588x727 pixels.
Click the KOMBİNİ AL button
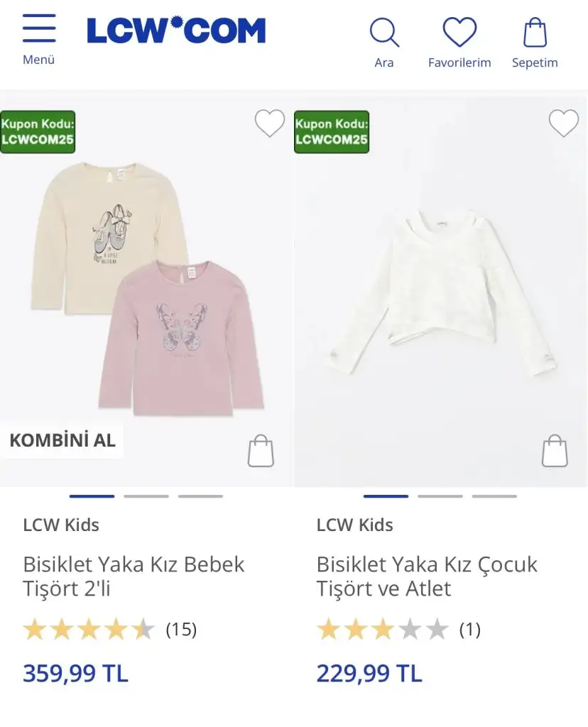(62, 440)
